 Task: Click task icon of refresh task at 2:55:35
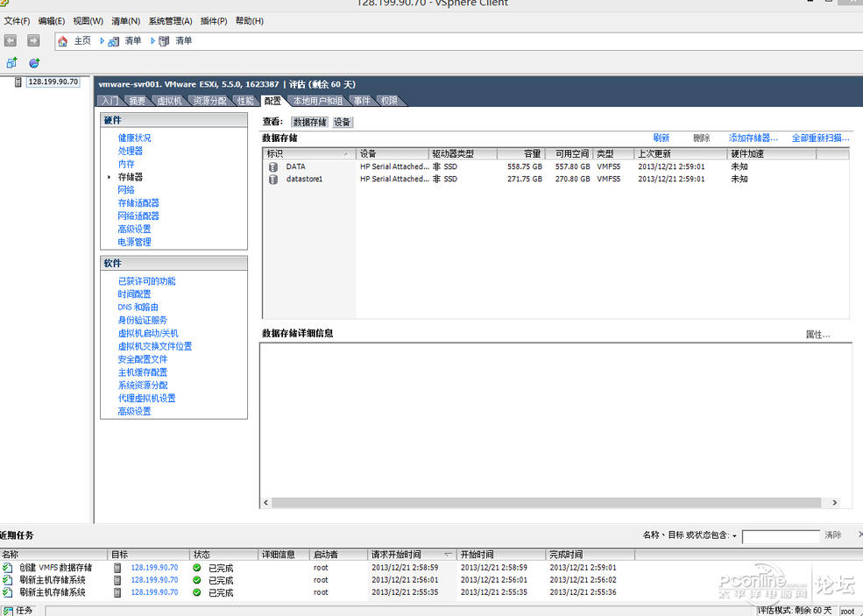[7, 593]
